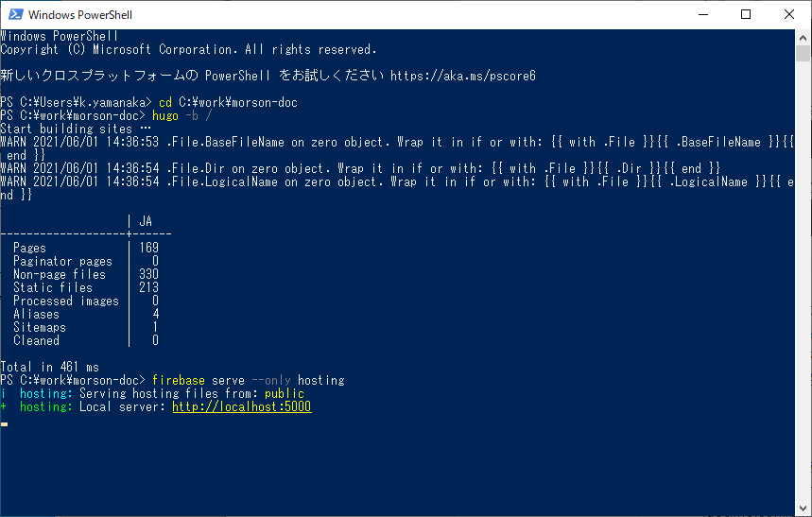The image size is (812, 517).
Task: Click the scrollbar down arrow
Action: pos(803,508)
